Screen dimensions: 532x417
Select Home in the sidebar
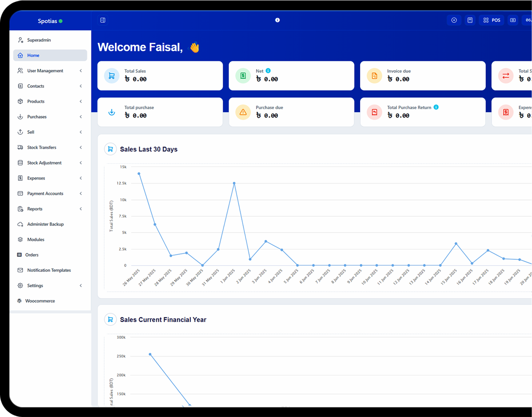[33, 56]
